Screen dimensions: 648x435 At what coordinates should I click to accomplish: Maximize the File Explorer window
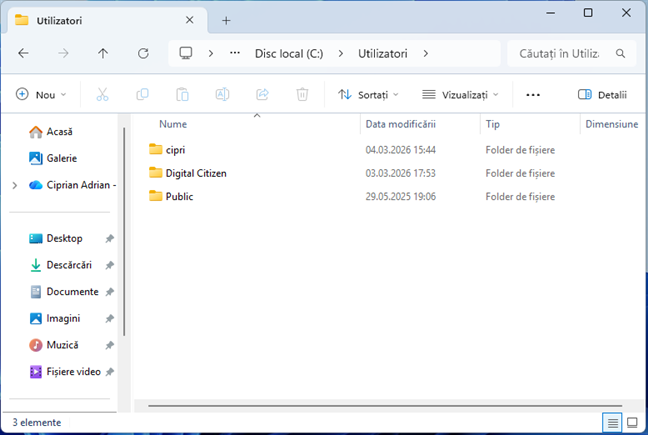coord(588,13)
